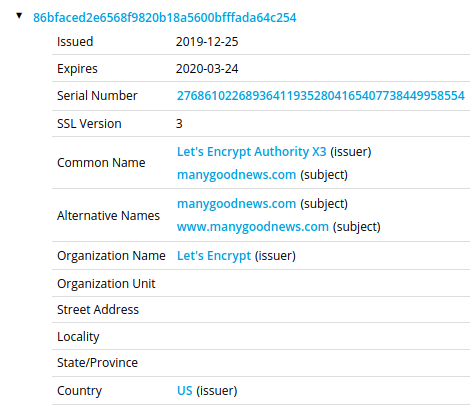
Task: Click the Alternative Names row label
Action: pos(108,216)
